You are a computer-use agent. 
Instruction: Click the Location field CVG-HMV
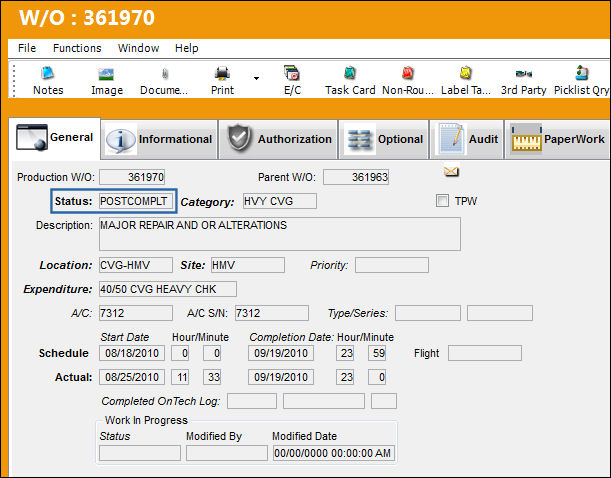[x=136, y=265]
